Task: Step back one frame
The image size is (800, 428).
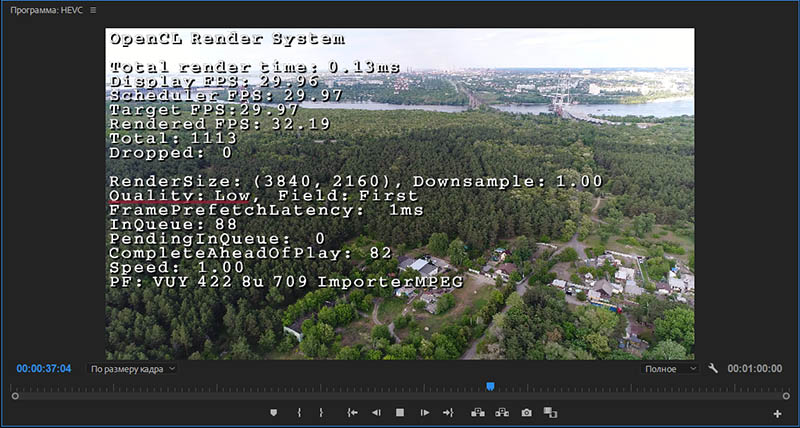Action: coord(376,413)
